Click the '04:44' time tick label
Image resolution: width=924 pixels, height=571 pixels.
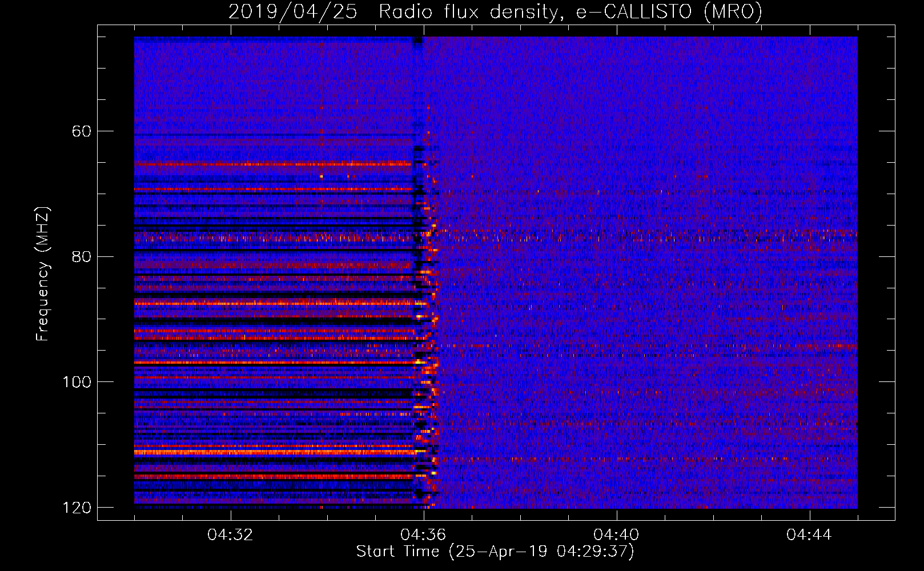pos(809,535)
